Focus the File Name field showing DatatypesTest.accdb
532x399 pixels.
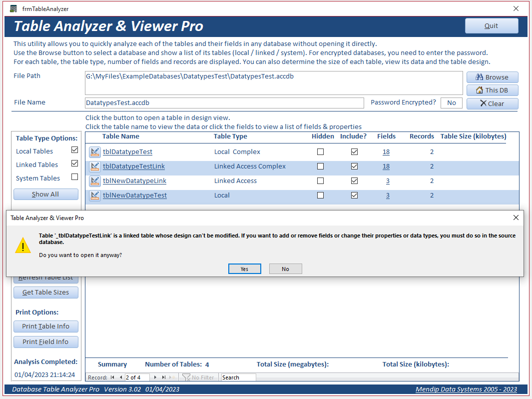click(x=224, y=103)
